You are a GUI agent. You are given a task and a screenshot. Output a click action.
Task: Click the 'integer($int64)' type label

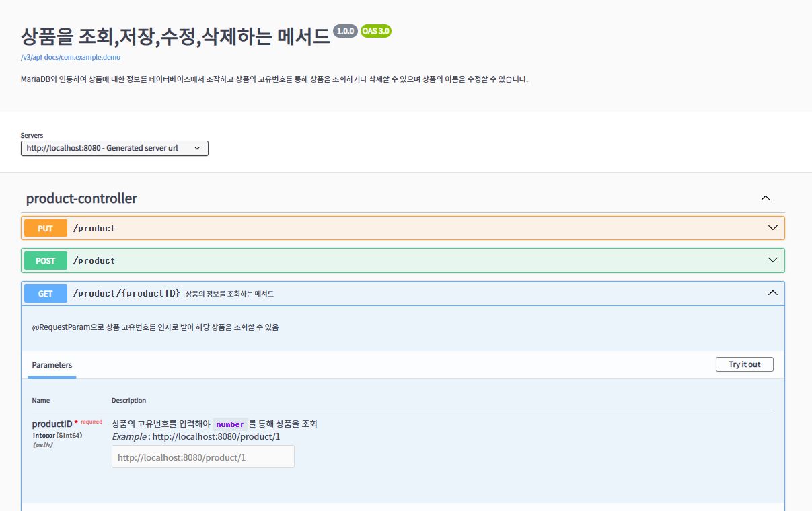(x=57, y=435)
